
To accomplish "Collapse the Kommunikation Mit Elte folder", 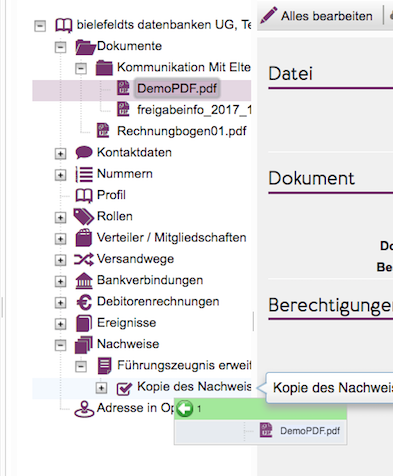I will (81, 68).
